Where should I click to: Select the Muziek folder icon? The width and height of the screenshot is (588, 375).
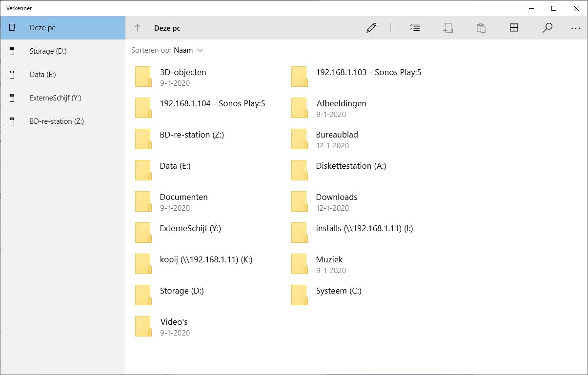click(x=299, y=264)
